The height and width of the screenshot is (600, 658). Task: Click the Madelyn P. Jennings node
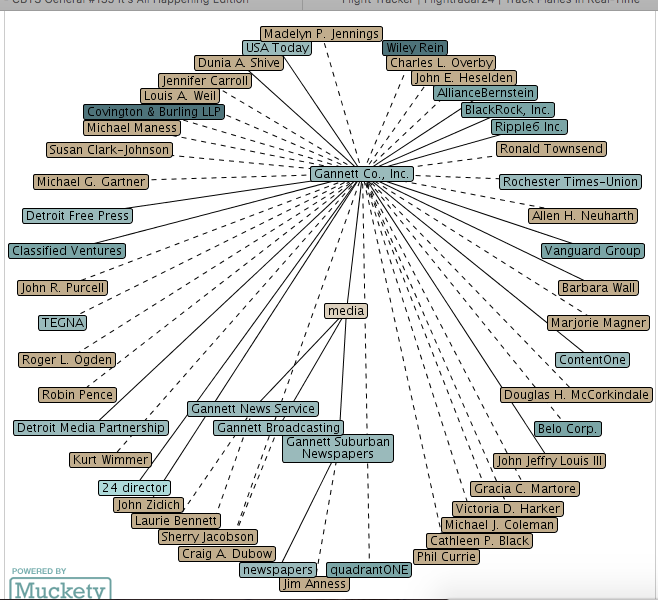point(321,34)
